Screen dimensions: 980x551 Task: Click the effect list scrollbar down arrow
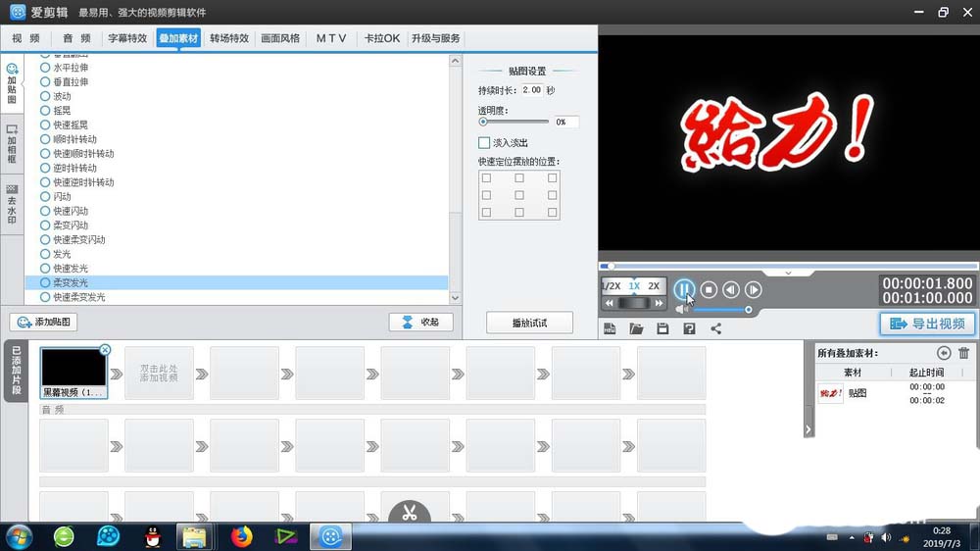(x=455, y=298)
